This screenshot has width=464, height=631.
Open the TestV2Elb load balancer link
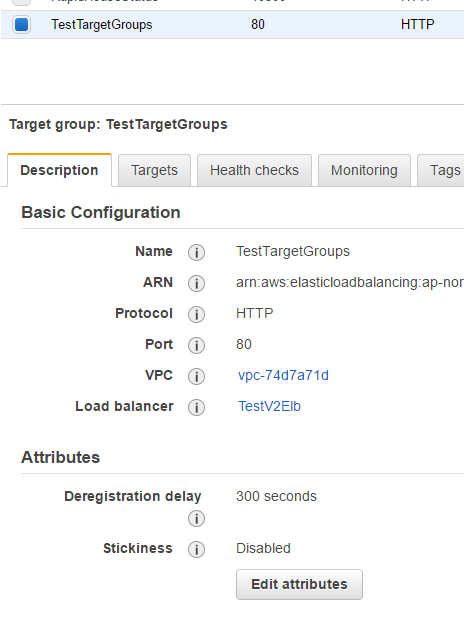269,406
